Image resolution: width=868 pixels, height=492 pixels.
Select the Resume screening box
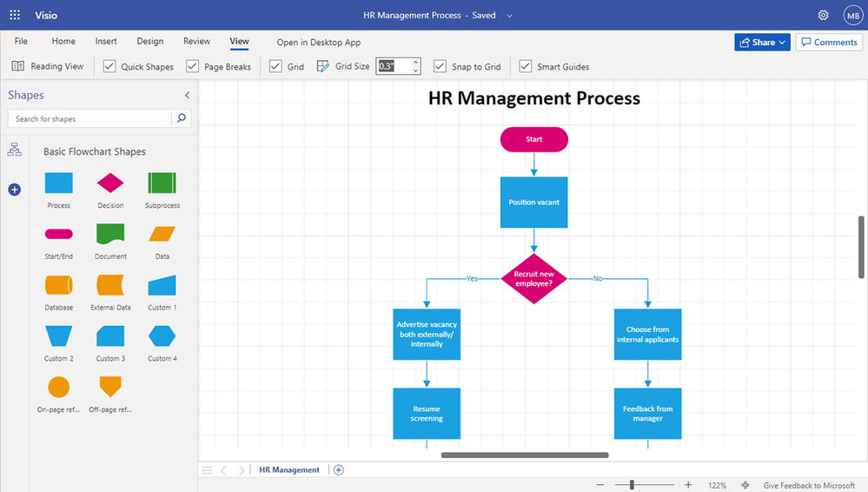(x=427, y=413)
